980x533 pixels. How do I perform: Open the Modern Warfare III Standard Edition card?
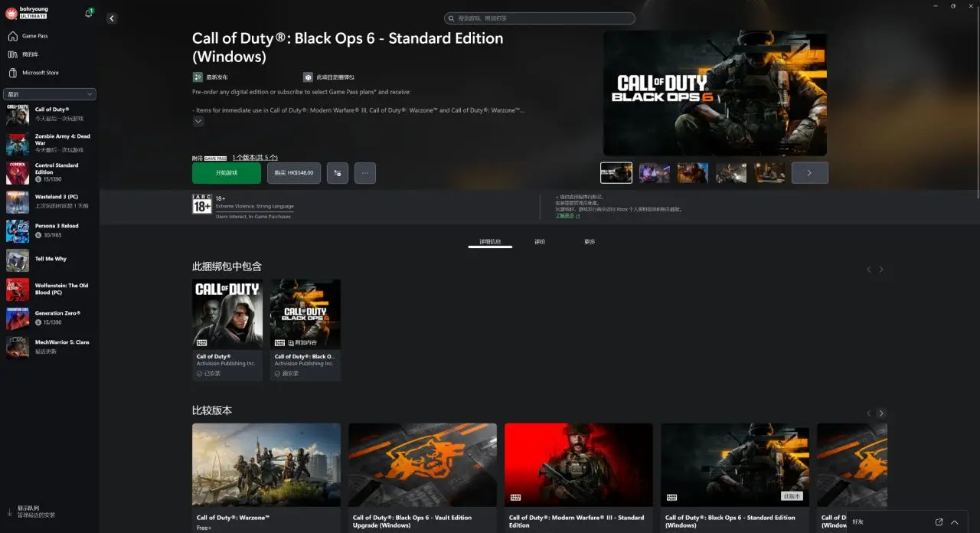coord(579,478)
